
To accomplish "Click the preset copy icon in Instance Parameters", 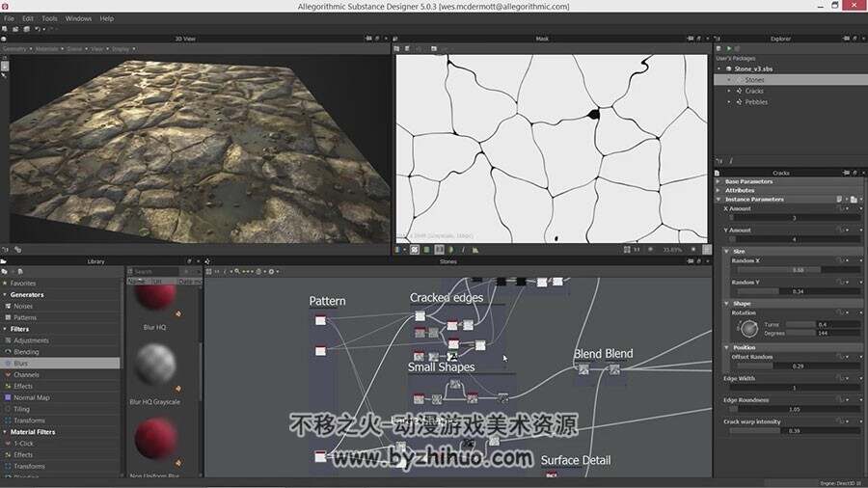I will click(839, 200).
